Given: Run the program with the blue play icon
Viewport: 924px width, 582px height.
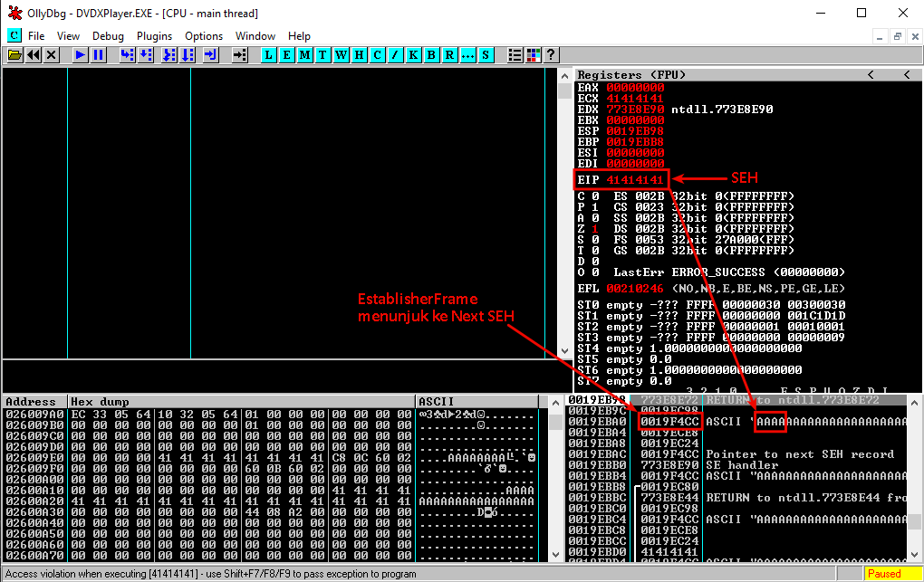Looking at the screenshot, I should point(80,55).
